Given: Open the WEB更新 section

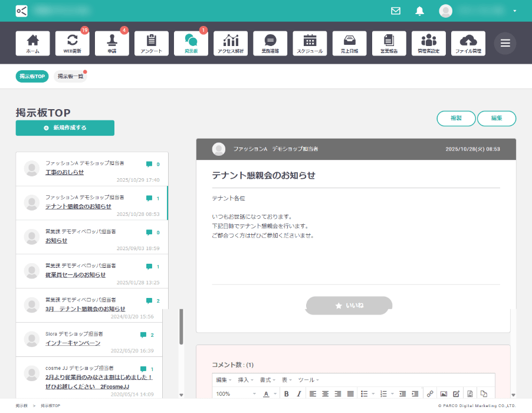Looking at the screenshot, I should click(73, 43).
